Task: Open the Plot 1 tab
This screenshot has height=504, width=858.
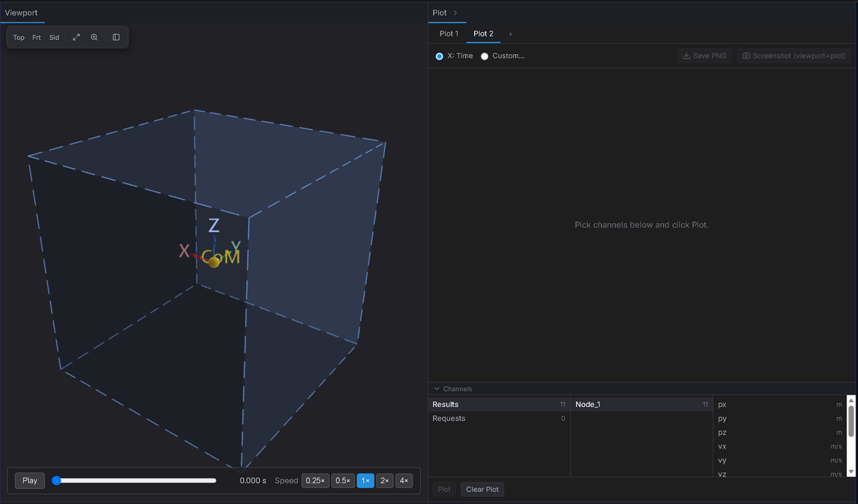Action: (449, 34)
